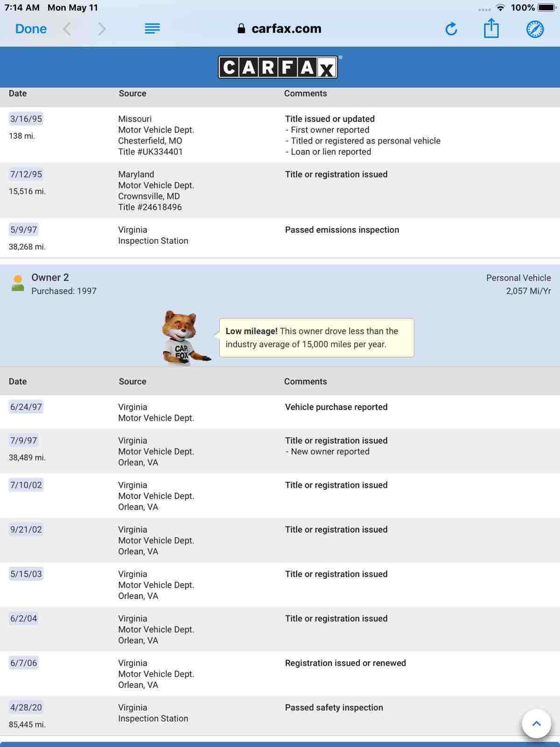Select date 9/21/02
This screenshot has height=747, width=560.
click(x=26, y=529)
